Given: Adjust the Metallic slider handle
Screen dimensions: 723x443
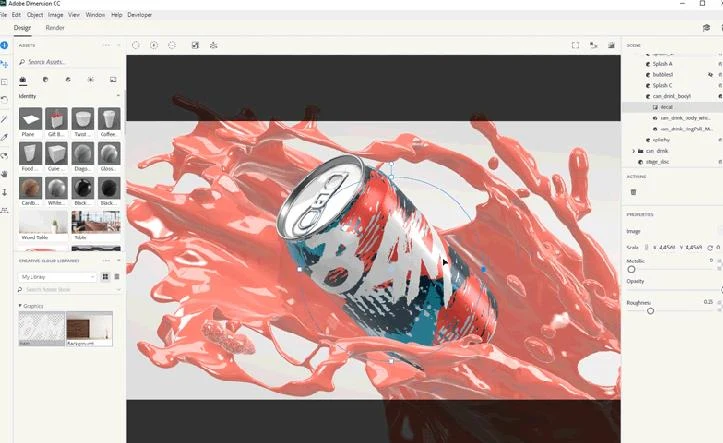Looking at the screenshot, I should click(631, 269).
